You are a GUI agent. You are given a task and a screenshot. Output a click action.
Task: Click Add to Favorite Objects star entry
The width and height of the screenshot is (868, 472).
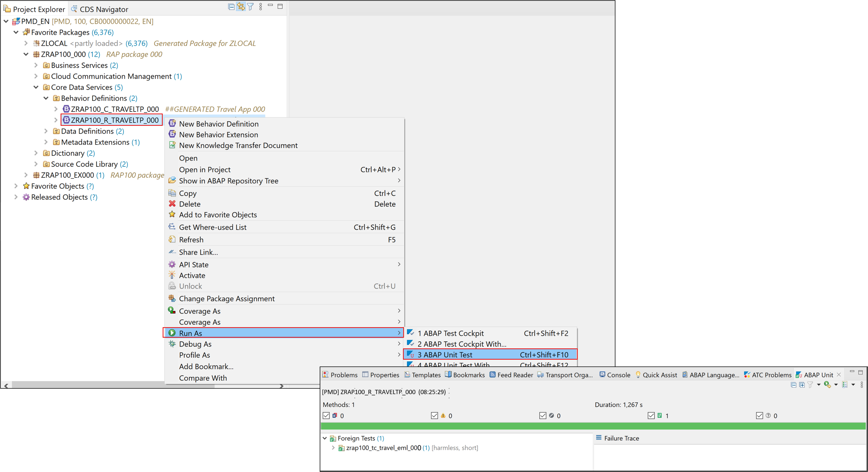[284, 215]
